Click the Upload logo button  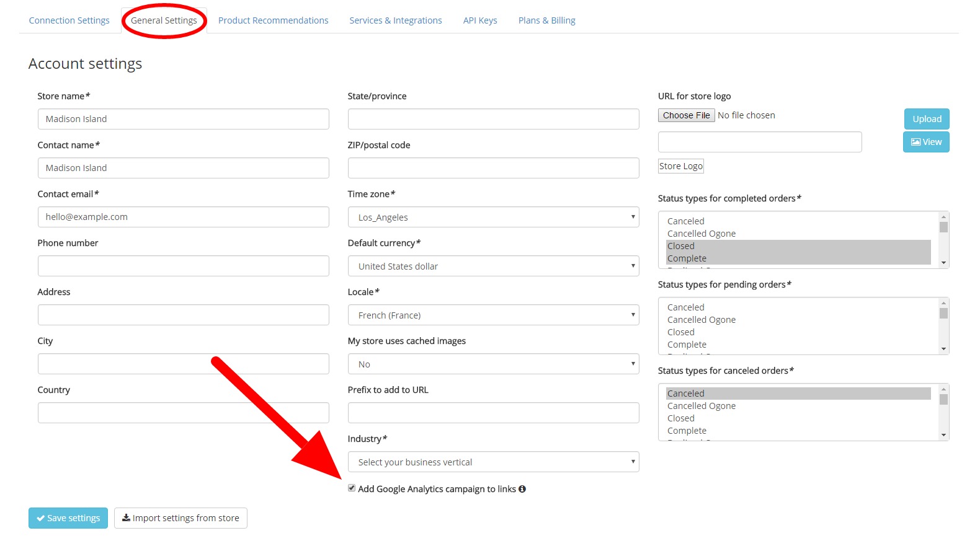[x=927, y=119]
